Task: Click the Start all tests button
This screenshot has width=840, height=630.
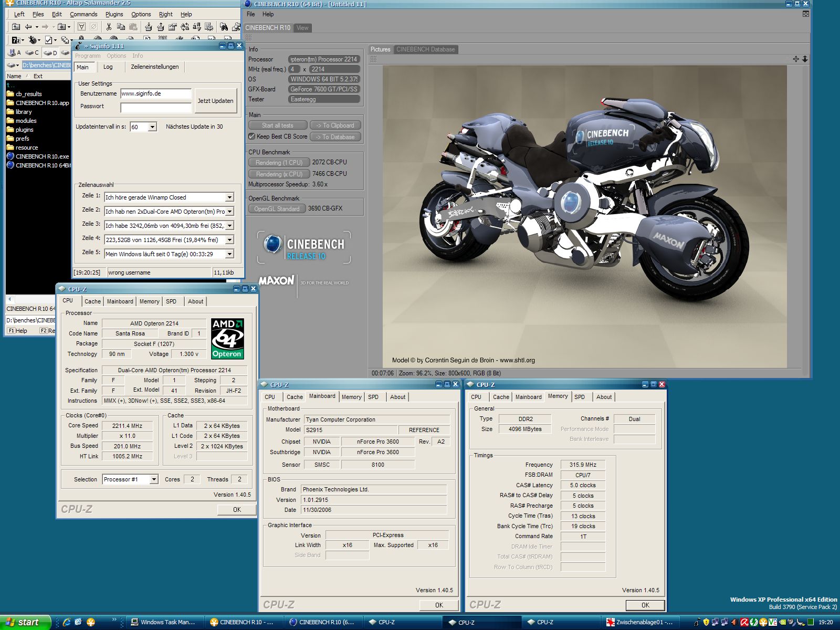Action: tap(278, 125)
